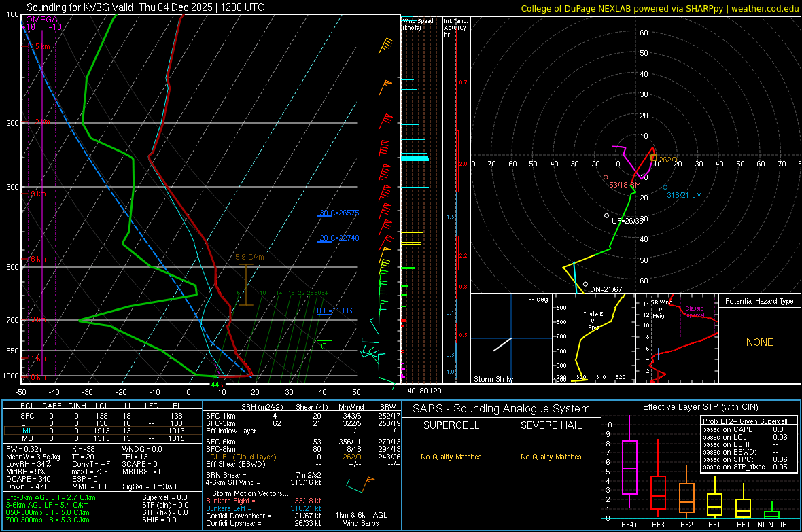
Task: Click the K = -38 index
Action: coord(84,449)
